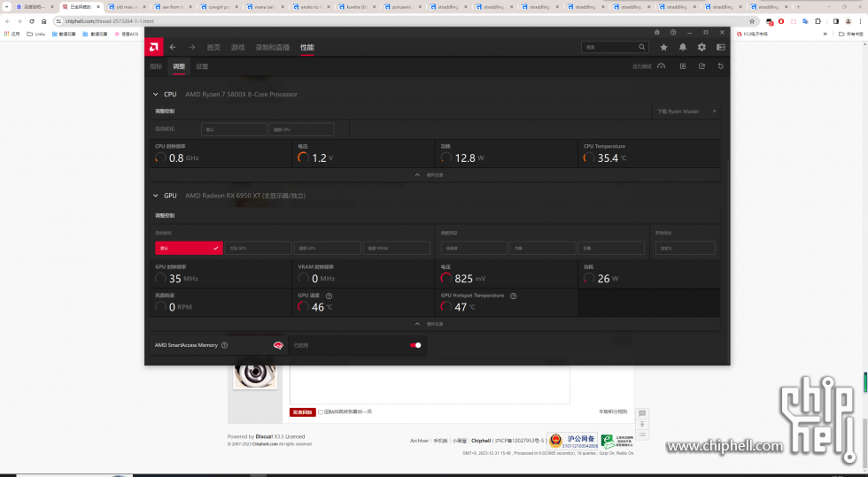Click GPU voltage value 825 mV
Viewport: 868px width, 477px height.
tap(470, 279)
